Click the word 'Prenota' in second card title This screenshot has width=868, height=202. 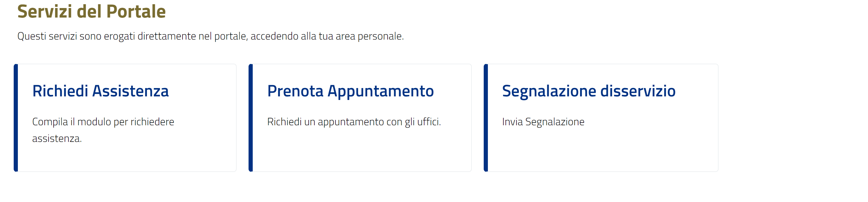click(x=295, y=91)
